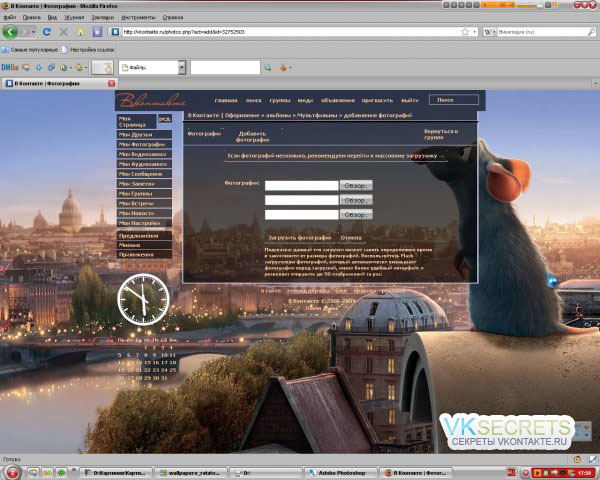Open the Правка menu
This screenshot has width=600, height=480.
pyautogui.click(x=31, y=17)
